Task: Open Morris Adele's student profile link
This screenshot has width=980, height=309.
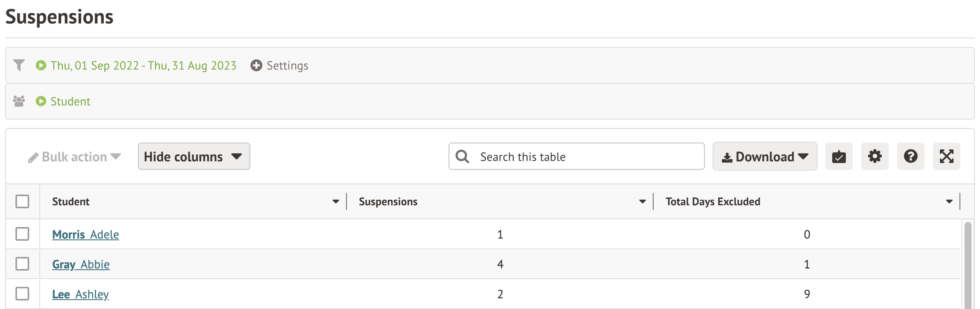Action: coord(85,234)
